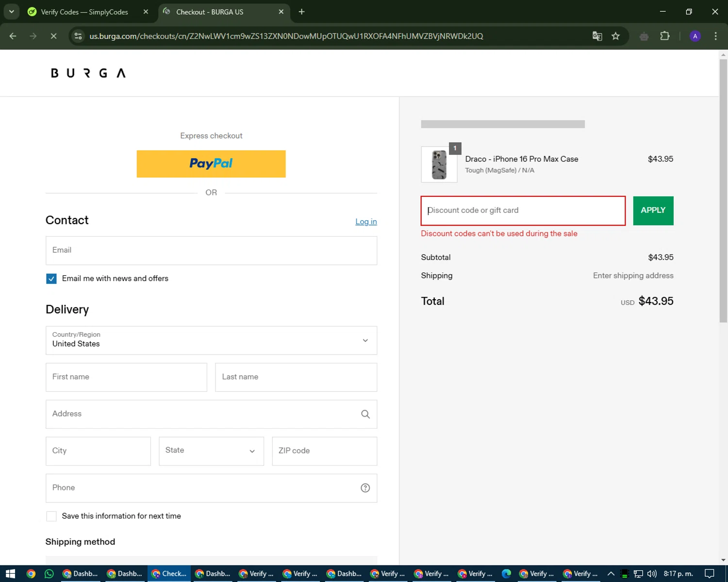Check Save this information for next time
Screen dimensions: 728x582
click(x=51, y=516)
